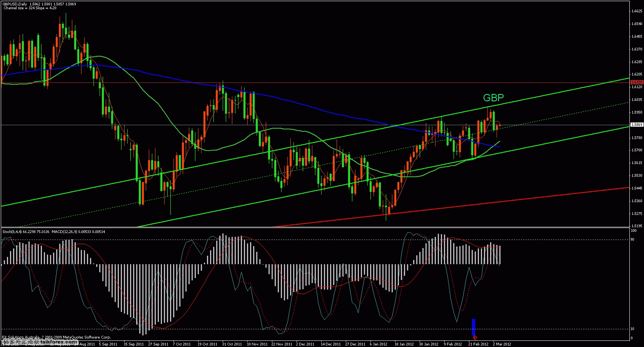Click the Stoch(8,4,4) indicator label
Viewport: 644px width, 347px height.
click(12, 232)
